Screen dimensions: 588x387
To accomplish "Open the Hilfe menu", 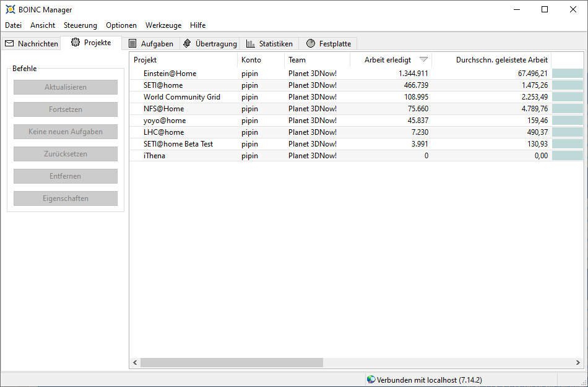I will click(x=197, y=25).
